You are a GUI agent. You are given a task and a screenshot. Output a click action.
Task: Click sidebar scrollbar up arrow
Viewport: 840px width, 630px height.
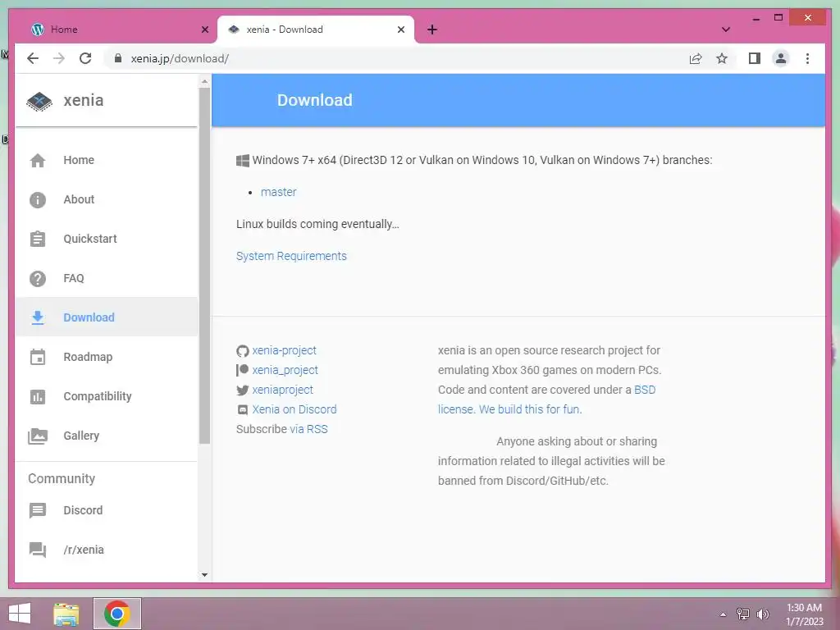[204, 81]
